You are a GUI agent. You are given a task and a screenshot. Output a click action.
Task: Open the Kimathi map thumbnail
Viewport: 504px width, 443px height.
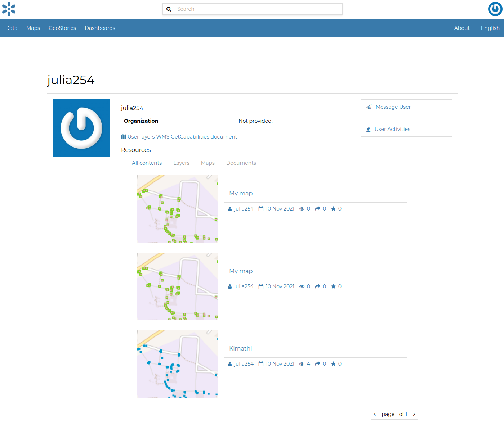178,364
